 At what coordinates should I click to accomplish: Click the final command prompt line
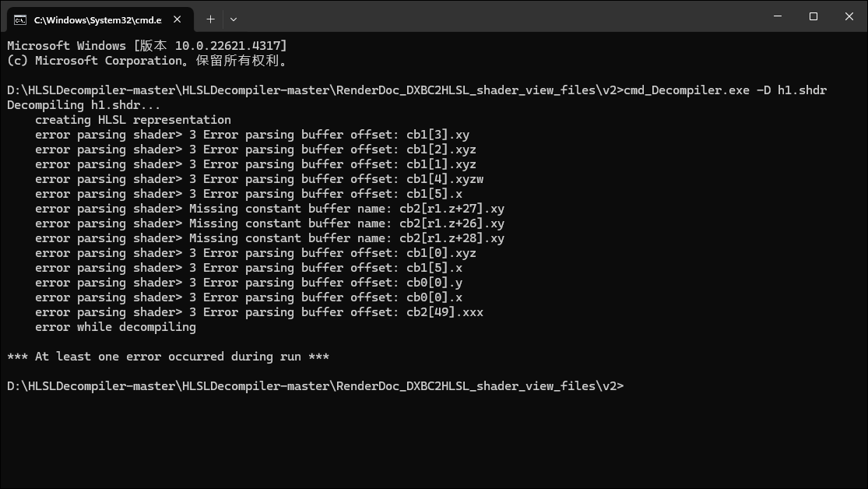(315, 386)
